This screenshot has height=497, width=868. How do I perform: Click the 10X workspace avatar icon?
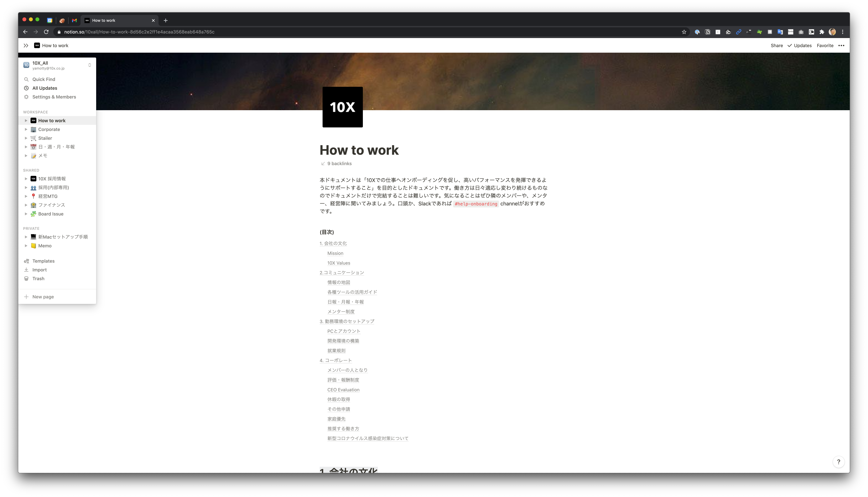pos(26,65)
